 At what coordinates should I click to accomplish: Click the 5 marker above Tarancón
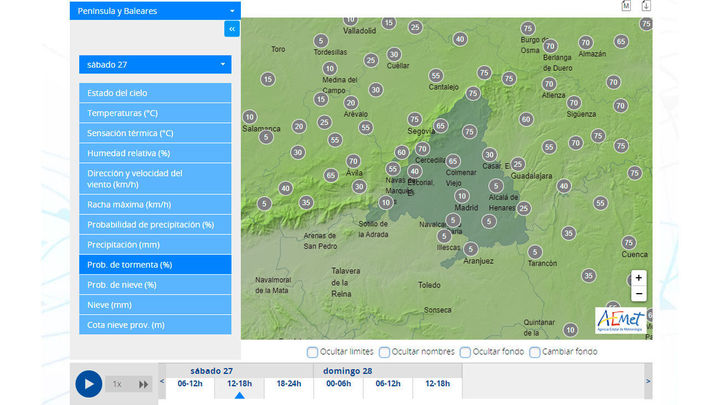coord(534,252)
